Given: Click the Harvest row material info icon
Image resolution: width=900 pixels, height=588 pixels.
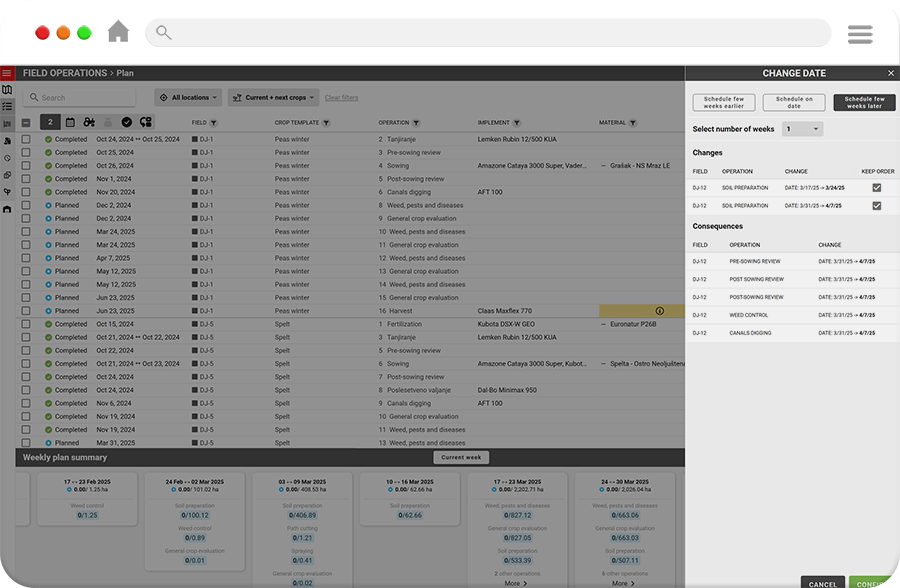Looking at the screenshot, I should (660, 311).
